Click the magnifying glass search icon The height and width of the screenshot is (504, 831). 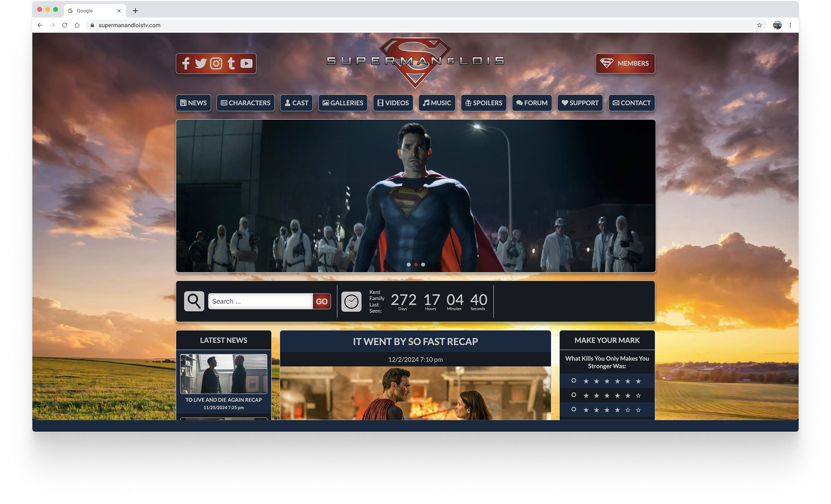coord(194,301)
